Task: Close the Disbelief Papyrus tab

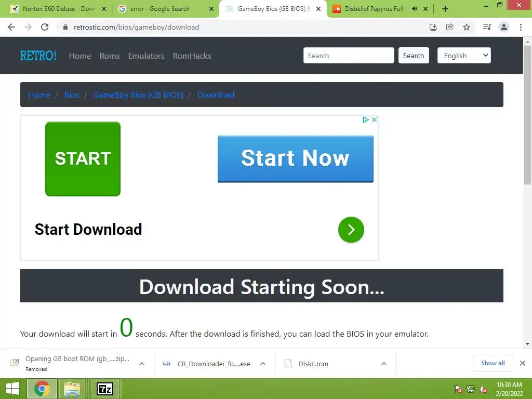Action: coord(425,9)
